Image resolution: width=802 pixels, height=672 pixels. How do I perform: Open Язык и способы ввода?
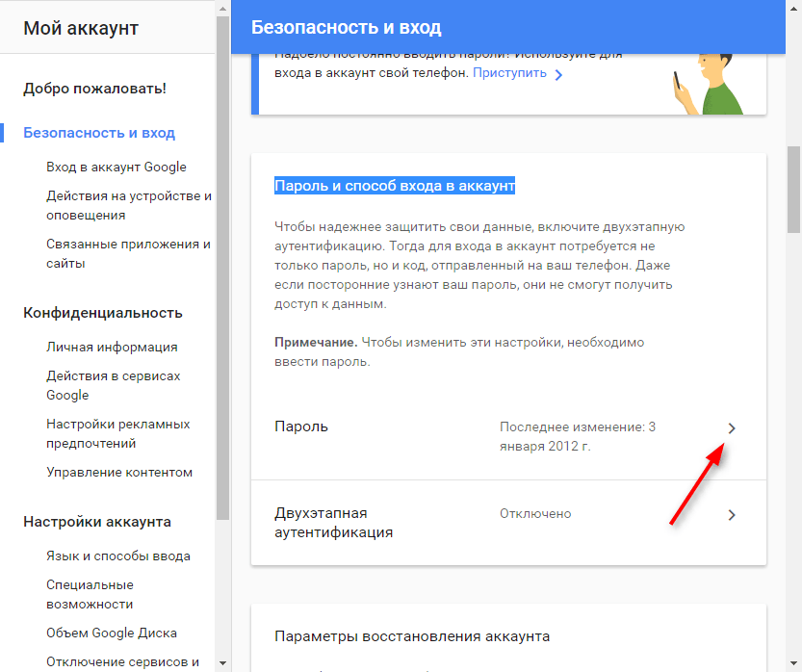(118, 556)
